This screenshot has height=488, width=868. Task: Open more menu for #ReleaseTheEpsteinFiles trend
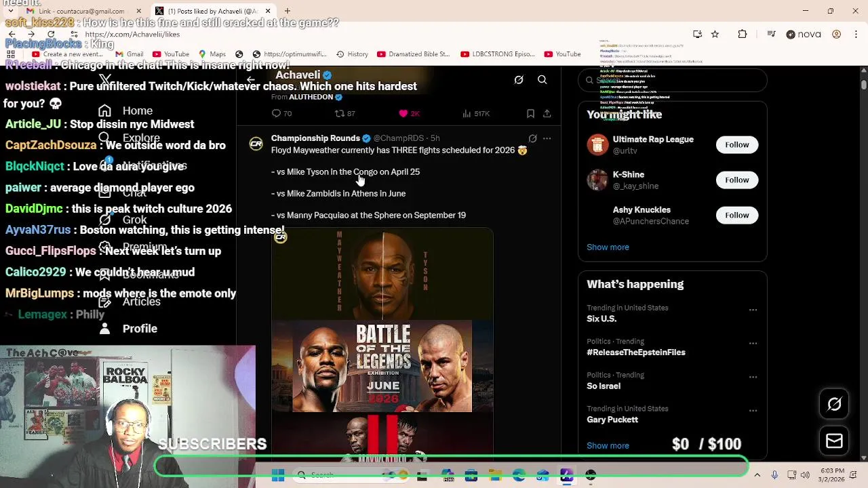click(x=753, y=344)
